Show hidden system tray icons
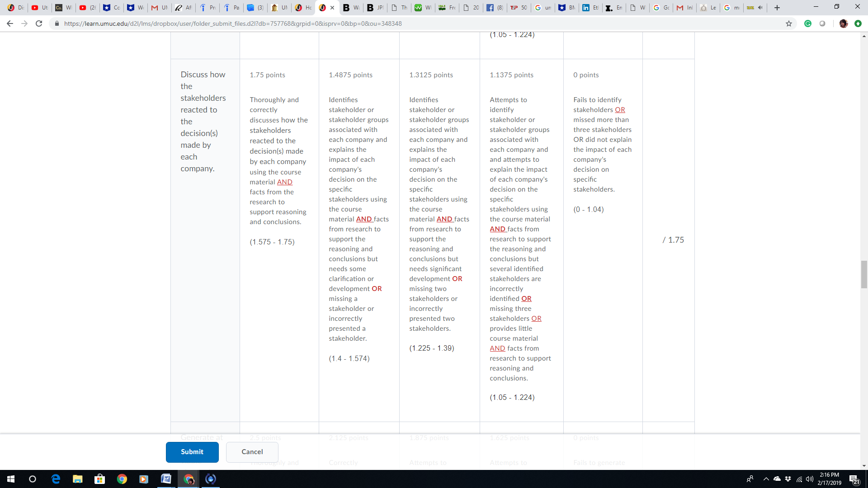Viewport: 868px width, 488px height. coord(766,479)
